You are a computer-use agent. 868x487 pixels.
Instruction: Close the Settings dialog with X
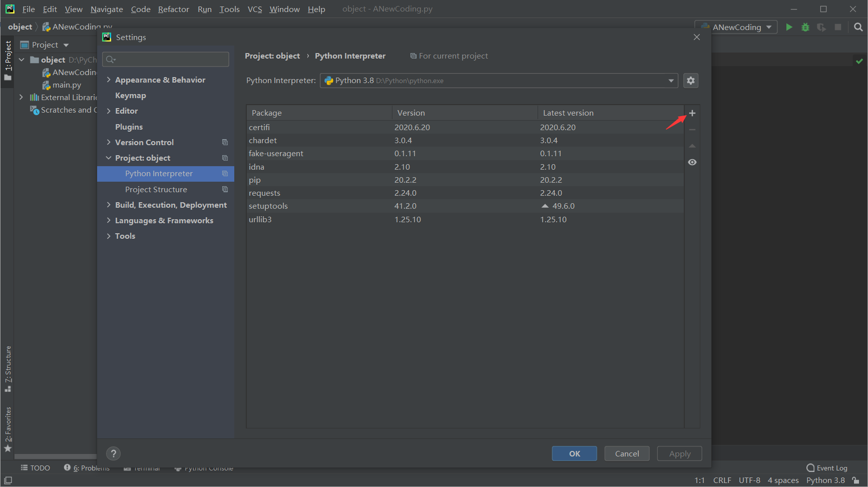pyautogui.click(x=697, y=37)
